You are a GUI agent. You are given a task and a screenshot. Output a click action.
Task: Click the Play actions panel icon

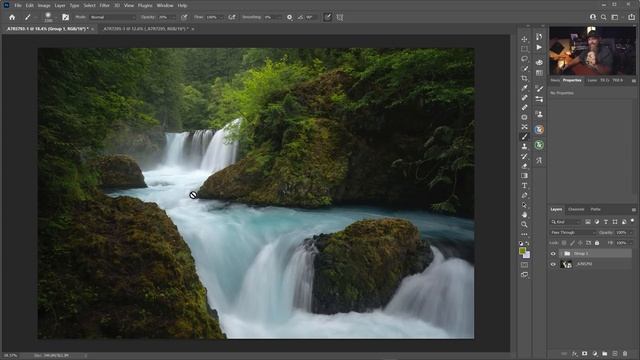(x=539, y=47)
